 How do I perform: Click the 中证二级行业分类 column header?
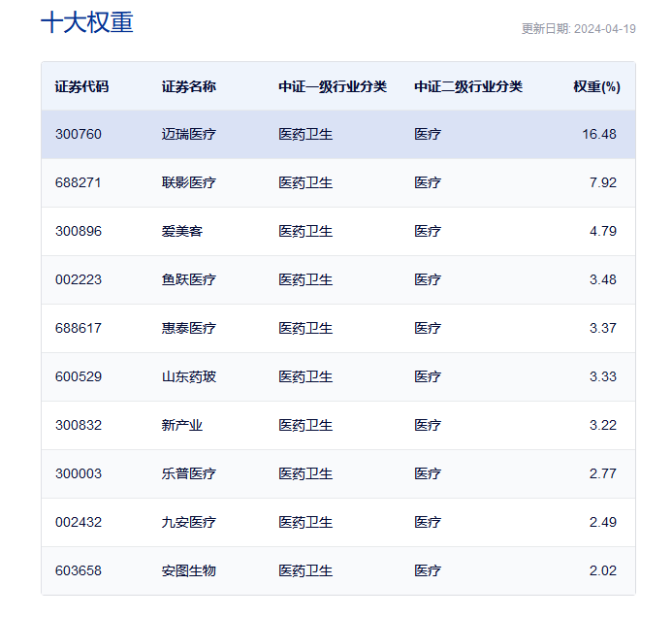468,86
